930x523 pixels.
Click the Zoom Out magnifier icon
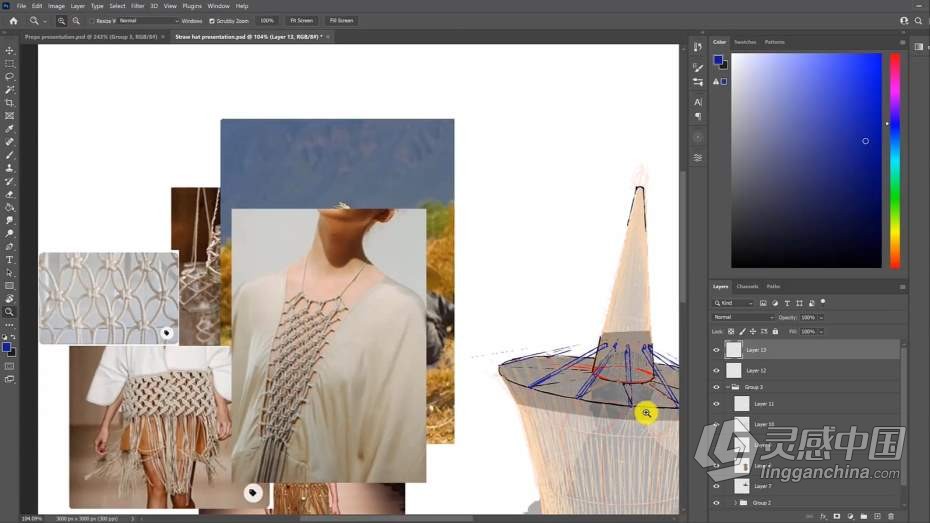(x=76, y=20)
